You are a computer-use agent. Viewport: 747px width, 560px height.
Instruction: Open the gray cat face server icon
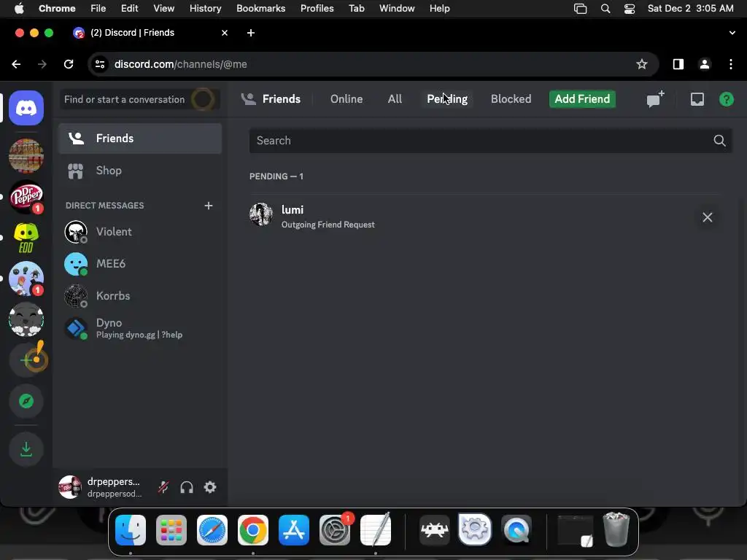pos(26,319)
